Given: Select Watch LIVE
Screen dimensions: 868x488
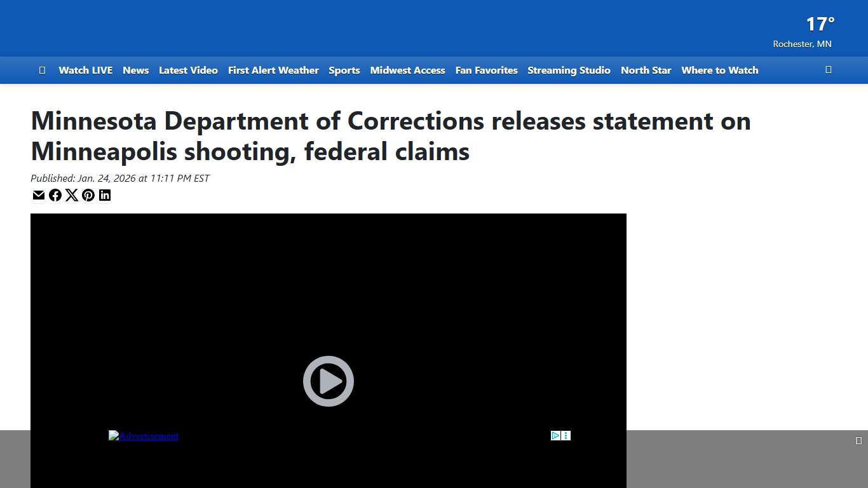Looking at the screenshot, I should pyautogui.click(x=85, y=70).
